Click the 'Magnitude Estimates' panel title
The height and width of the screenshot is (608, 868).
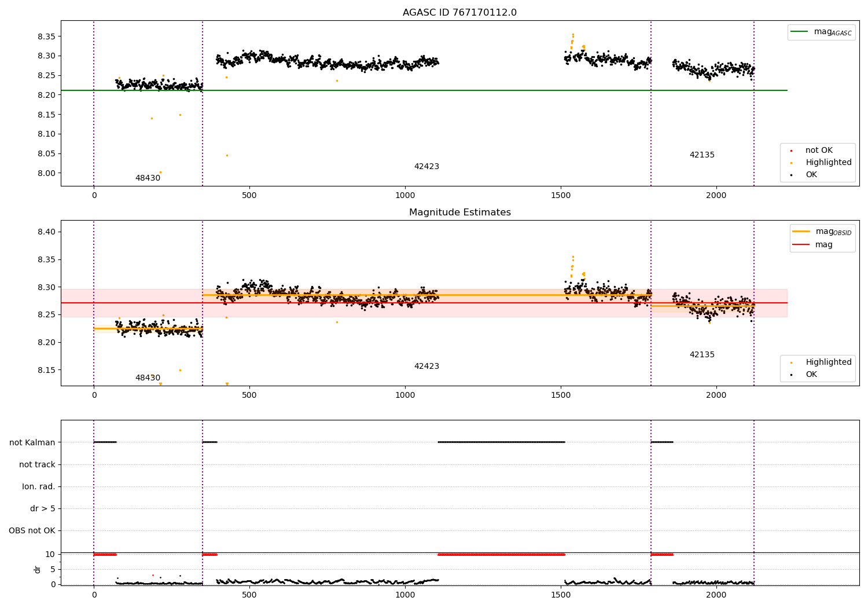tap(459, 213)
